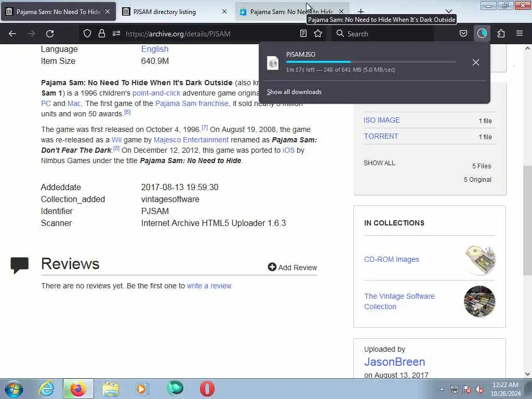The height and width of the screenshot is (399, 532).
Task: Go back to the previous page
Action: (x=12, y=34)
